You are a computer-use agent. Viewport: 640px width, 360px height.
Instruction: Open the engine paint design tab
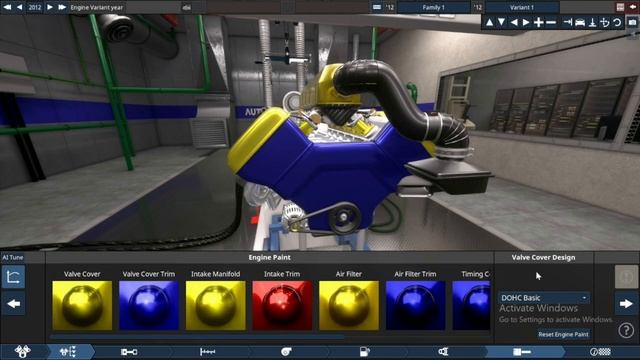522,351
